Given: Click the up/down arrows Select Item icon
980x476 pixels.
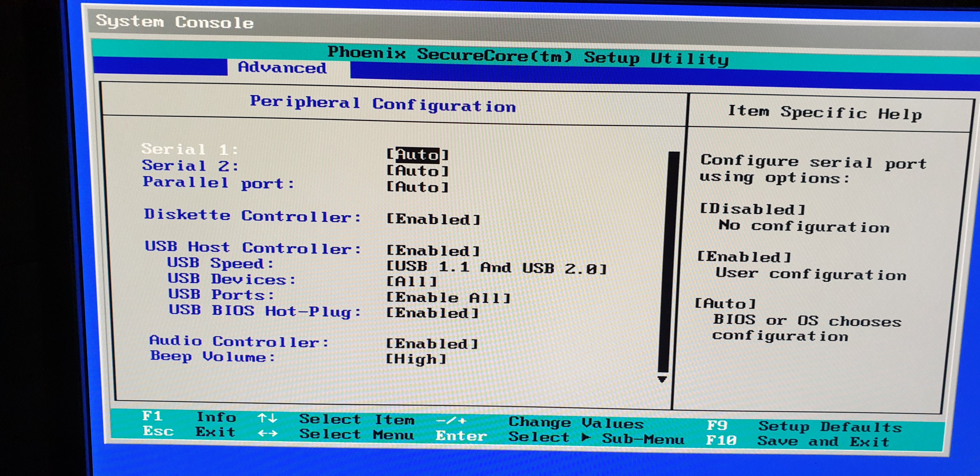Looking at the screenshot, I should 267,419.
